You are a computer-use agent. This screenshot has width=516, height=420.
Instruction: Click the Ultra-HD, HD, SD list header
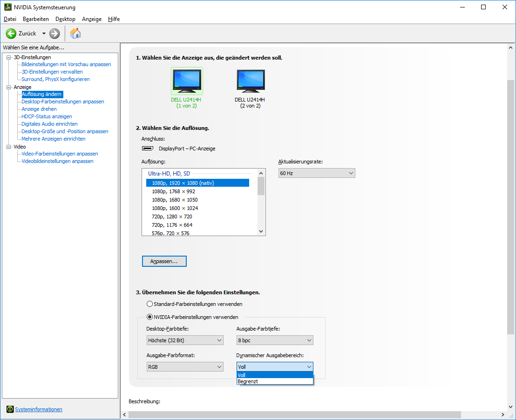pos(169,174)
